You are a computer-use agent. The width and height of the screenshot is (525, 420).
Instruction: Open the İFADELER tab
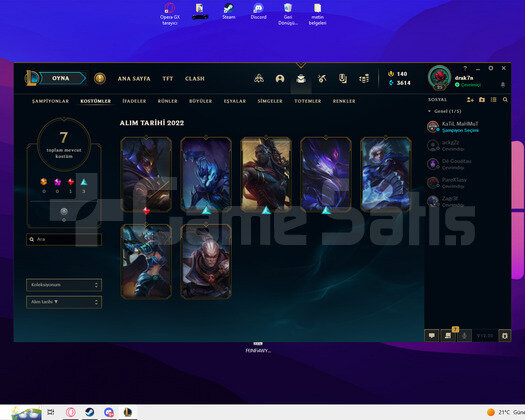click(x=134, y=101)
